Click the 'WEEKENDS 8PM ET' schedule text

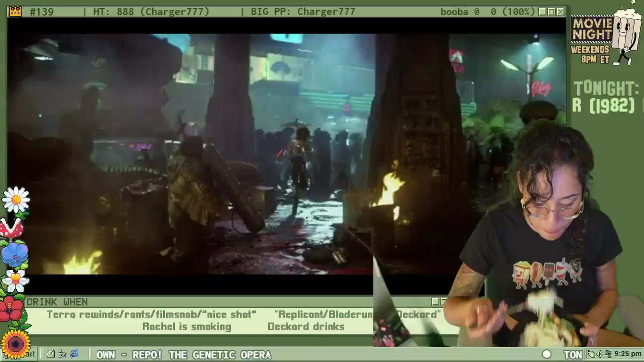click(590, 55)
